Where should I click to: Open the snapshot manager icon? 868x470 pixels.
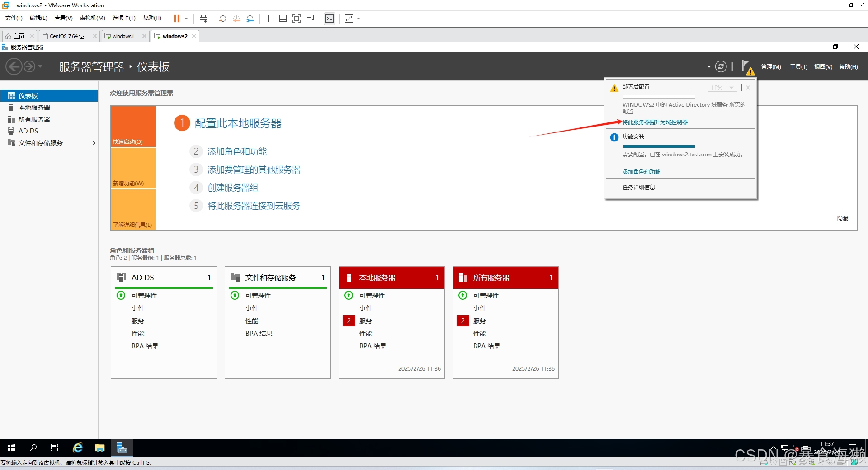250,19
